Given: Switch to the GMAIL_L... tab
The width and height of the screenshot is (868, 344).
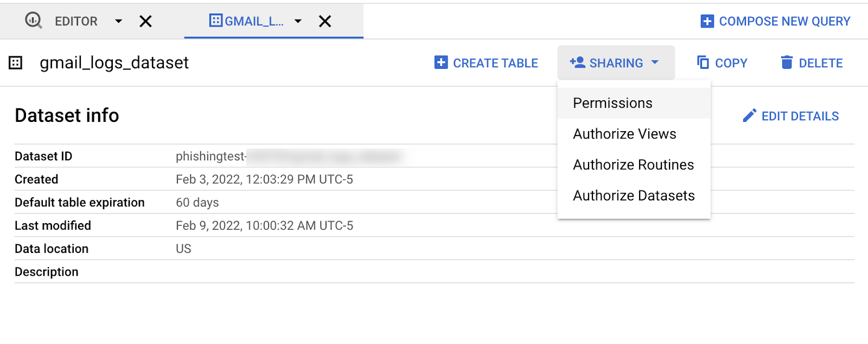Looking at the screenshot, I should [x=254, y=21].
